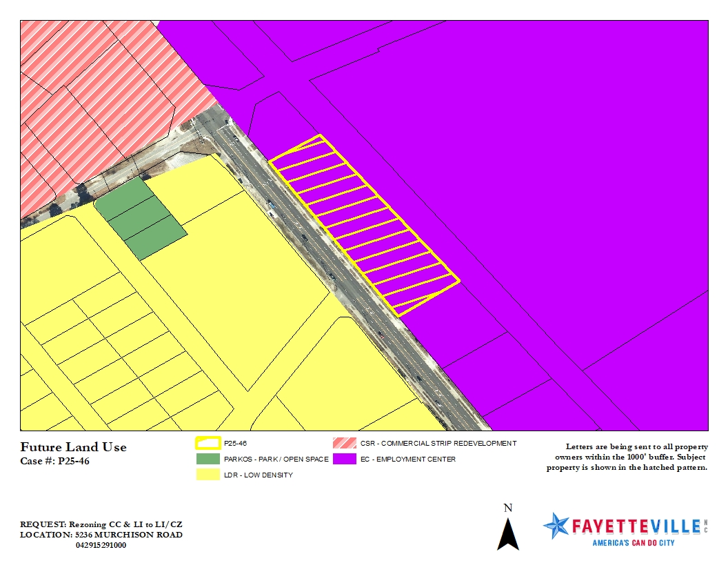
Task: Click the parcel number 042915291000
Action: pyautogui.click(x=101, y=544)
